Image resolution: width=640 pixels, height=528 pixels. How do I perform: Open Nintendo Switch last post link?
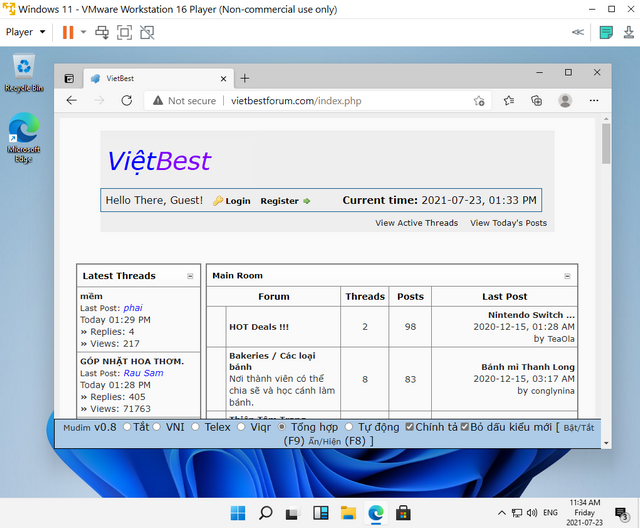531,315
